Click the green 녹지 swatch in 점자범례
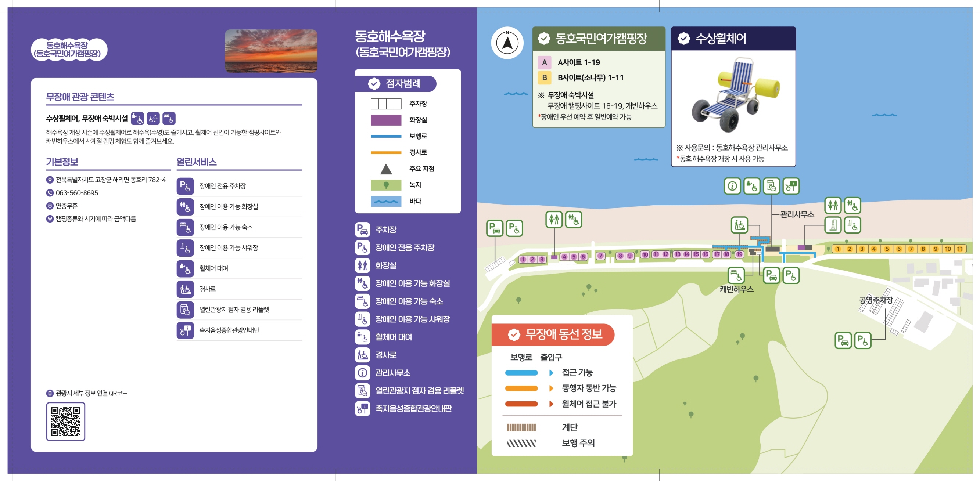This screenshot has height=481, width=980. click(x=386, y=185)
